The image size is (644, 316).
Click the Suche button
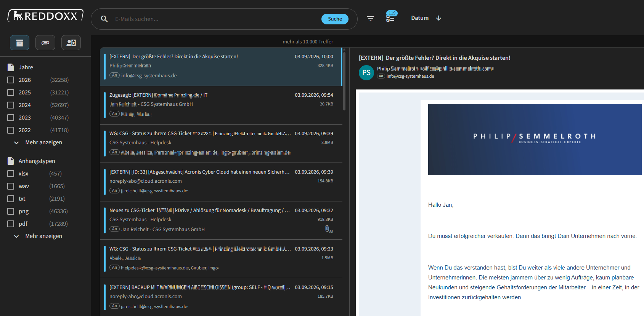pyautogui.click(x=335, y=19)
